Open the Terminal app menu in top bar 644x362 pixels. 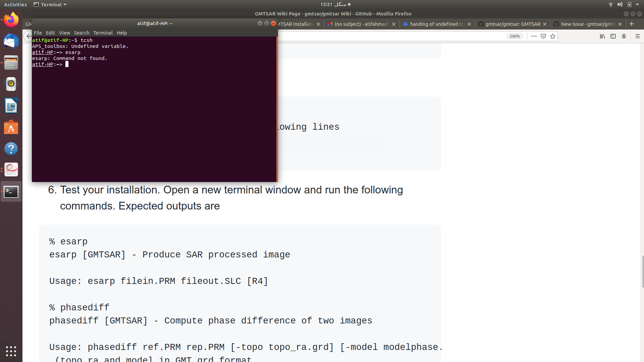point(50,4)
